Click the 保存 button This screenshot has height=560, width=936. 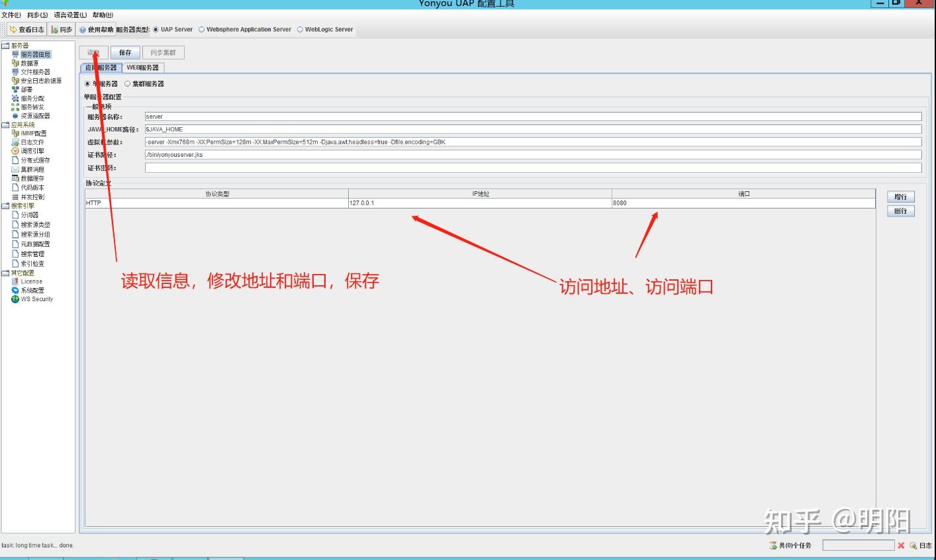pos(125,52)
